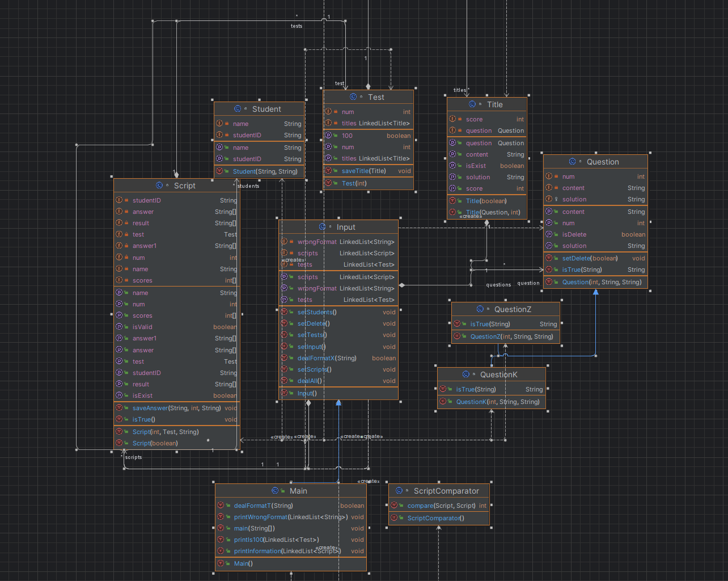Click the setScripts() method row in Input

(338, 369)
